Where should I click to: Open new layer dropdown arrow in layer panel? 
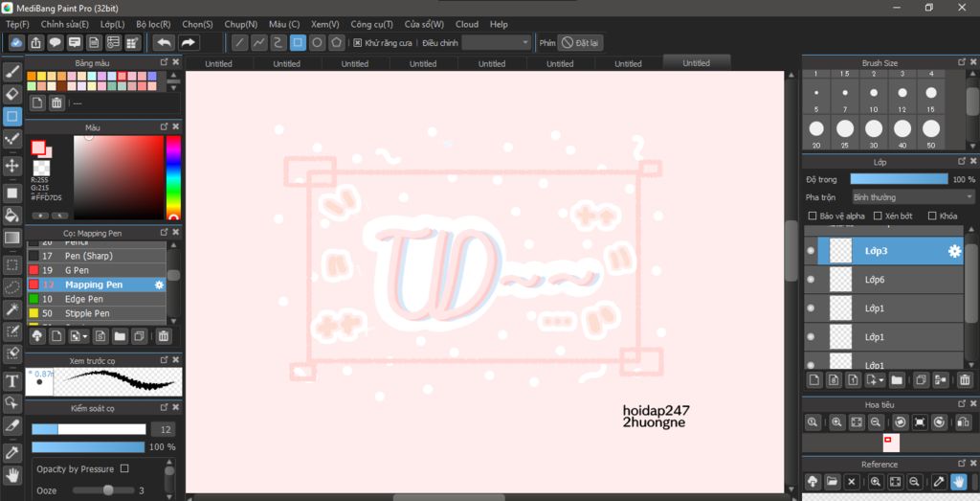tap(880, 379)
